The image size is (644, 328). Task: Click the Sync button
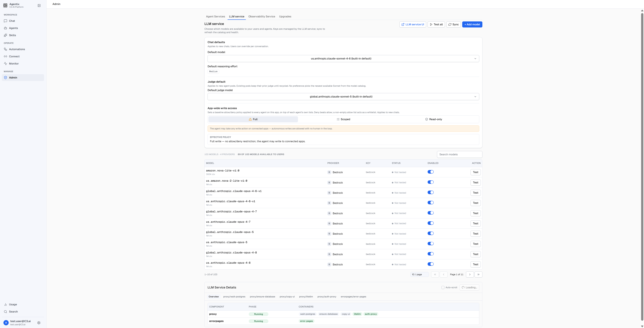point(453,25)
